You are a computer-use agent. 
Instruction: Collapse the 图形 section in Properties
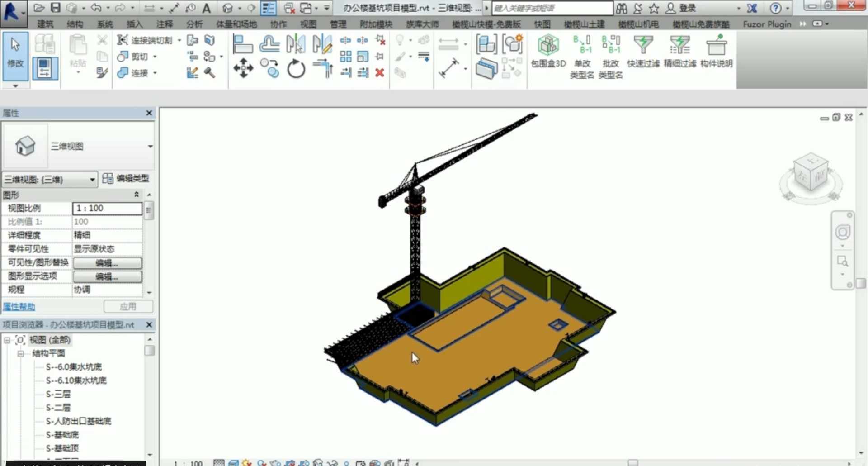(137, 195)
